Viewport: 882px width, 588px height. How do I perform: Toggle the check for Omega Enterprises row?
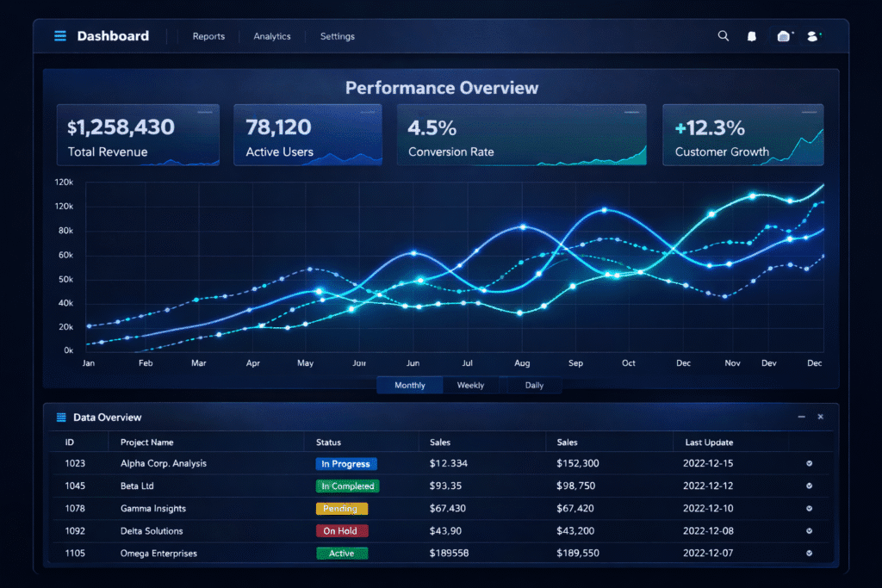click(809, 553)
